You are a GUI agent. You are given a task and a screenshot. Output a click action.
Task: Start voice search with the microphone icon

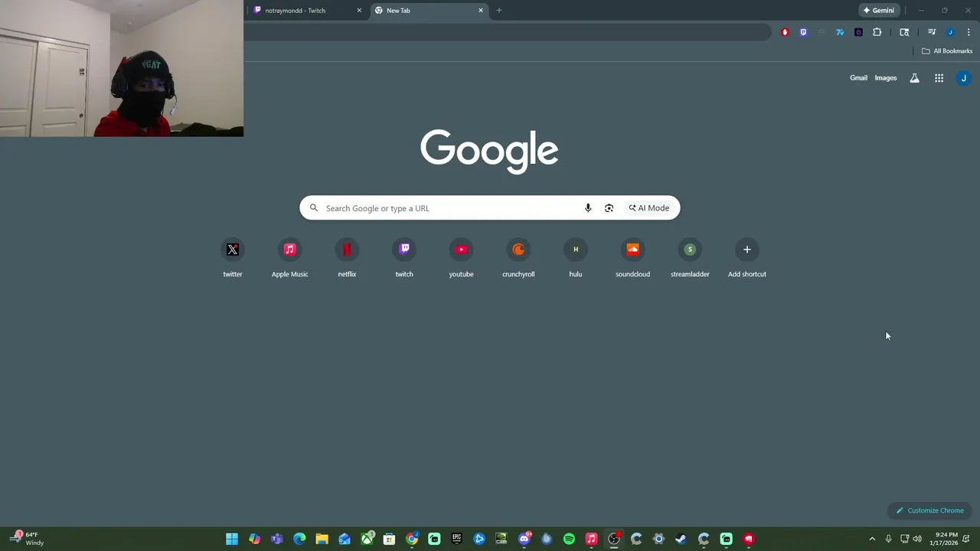(x=588, y=208)
